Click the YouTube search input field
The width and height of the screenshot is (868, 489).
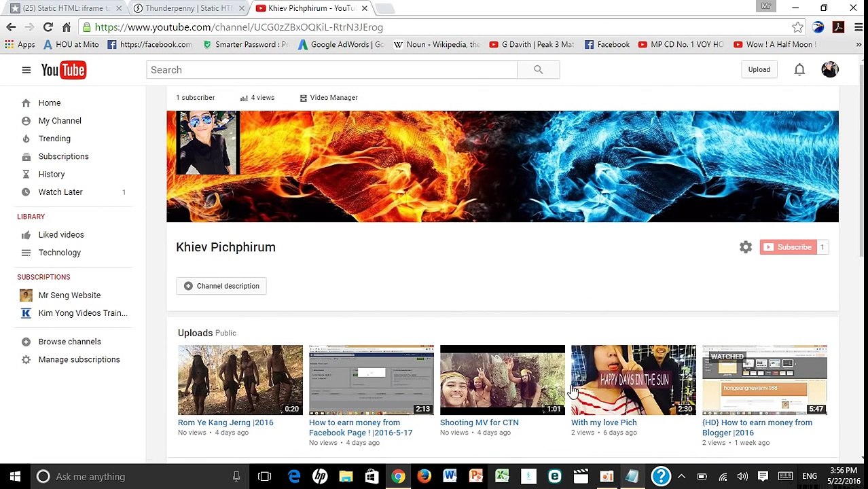(332, 70)
